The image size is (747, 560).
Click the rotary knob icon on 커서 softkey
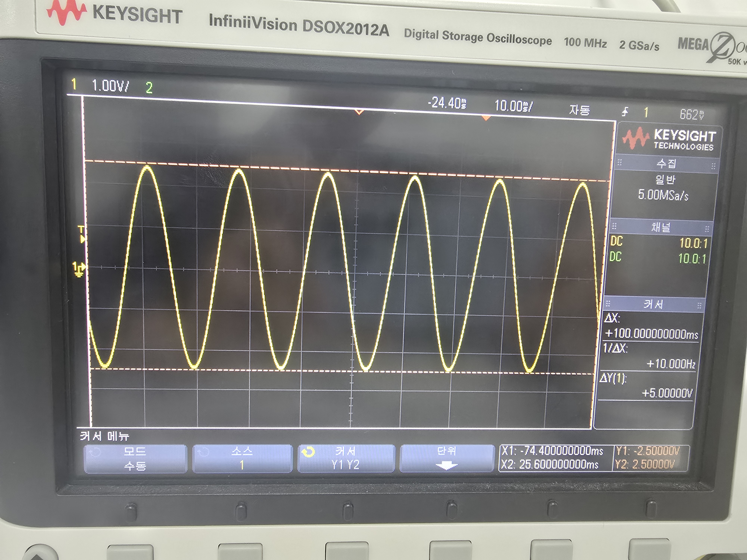[x=308, y=452]
